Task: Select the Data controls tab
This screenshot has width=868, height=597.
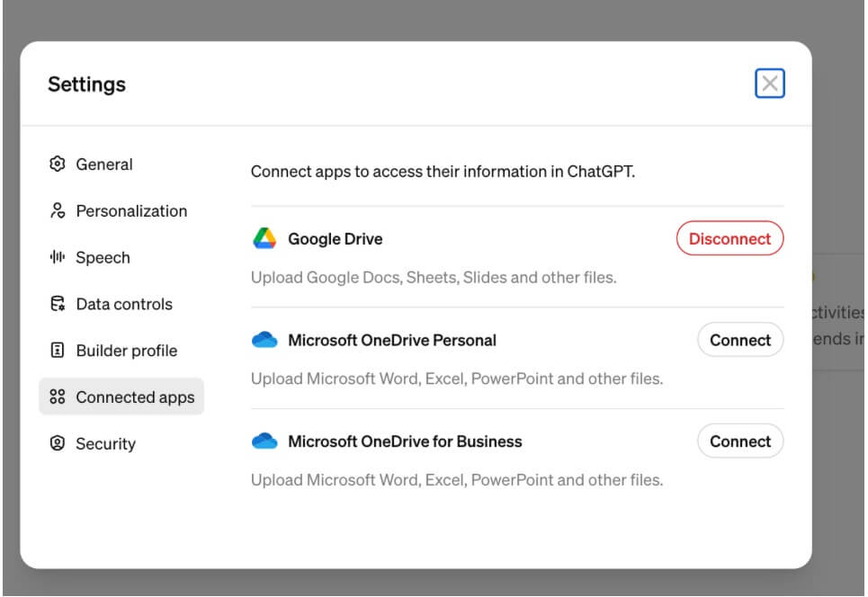Action: tap(121, 304)
